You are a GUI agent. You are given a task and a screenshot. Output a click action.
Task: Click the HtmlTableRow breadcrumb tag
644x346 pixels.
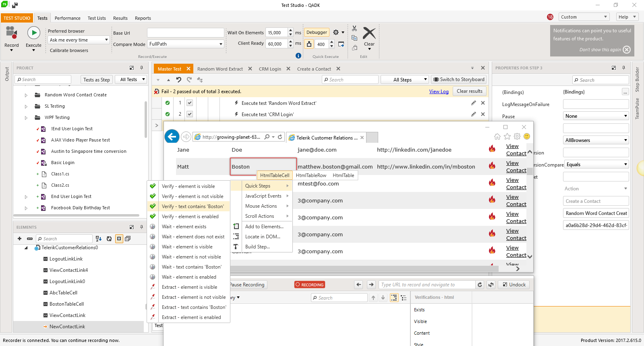pos(311,175)
